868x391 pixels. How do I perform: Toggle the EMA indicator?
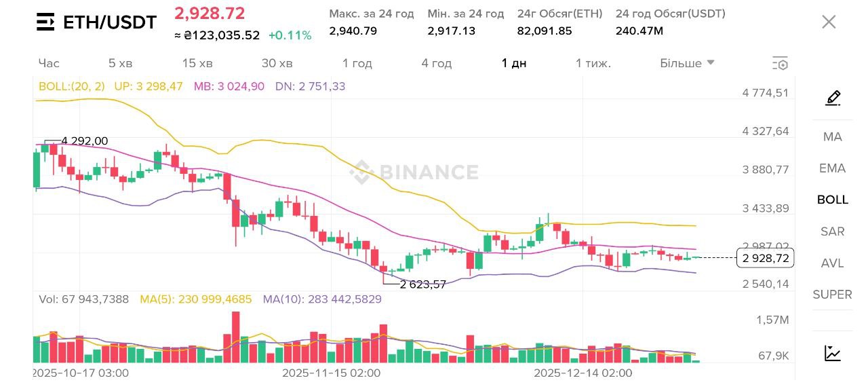[832, 168]
